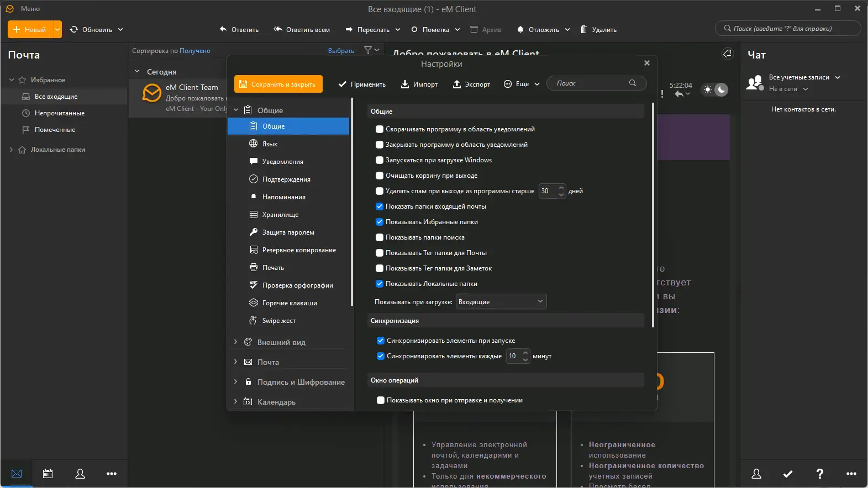
Task: Toggle the light/dark theme switch
Action: pos(715,89)
